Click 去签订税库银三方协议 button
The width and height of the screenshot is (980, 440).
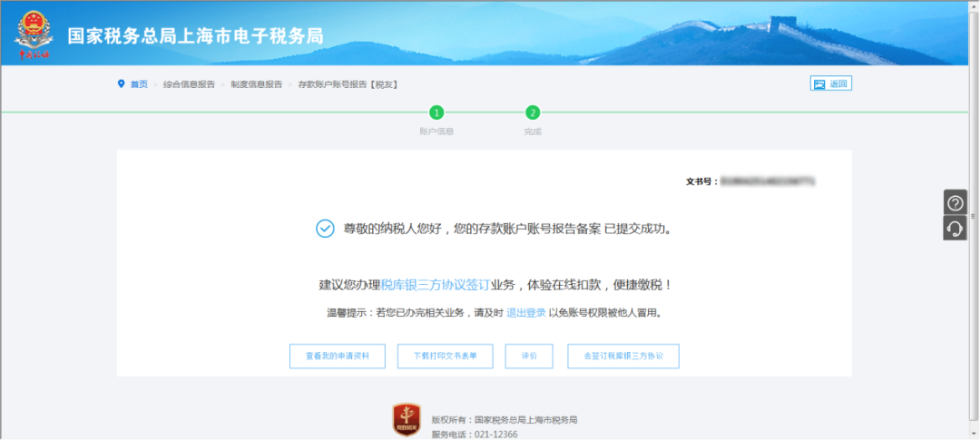click(x=623, y=357)
